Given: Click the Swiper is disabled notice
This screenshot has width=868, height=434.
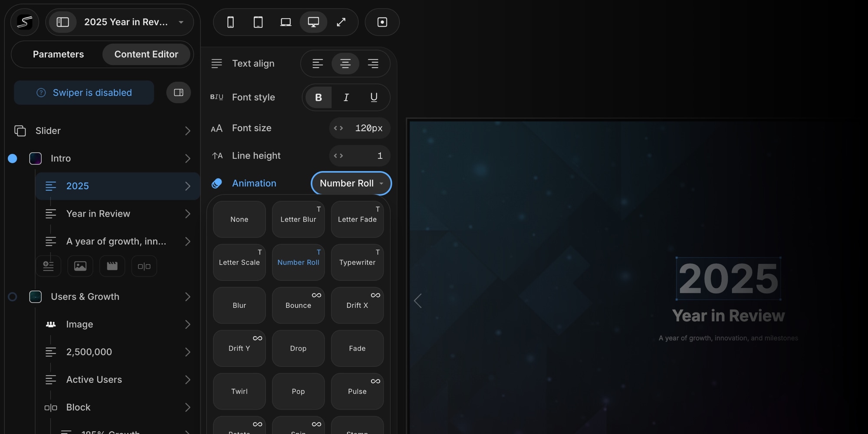Looking at the screenshot, I should point(84,92).
